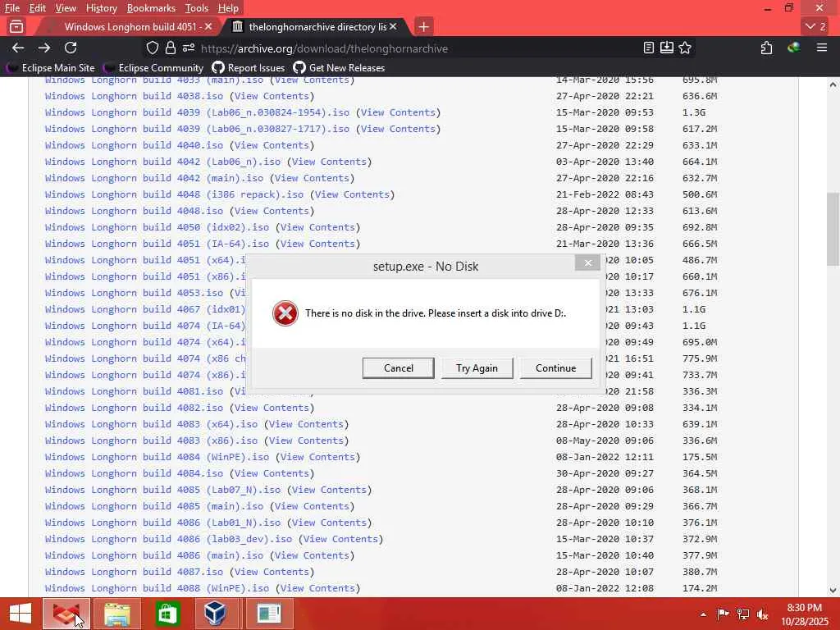
Task: View Contents of build 4051 (IA-64).iso
Action: coord(317,244)
